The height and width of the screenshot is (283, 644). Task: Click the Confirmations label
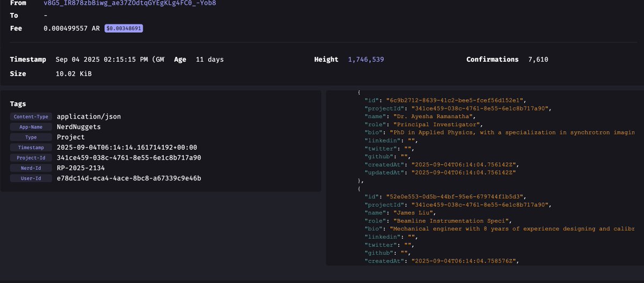pyautogui.click(x=492, y=60)
